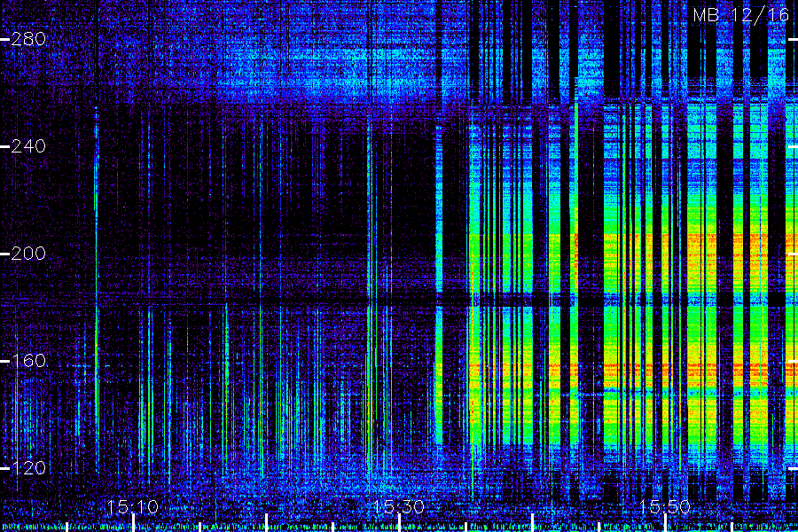Click the 200 frequency axis label
798x532 pixels.
(28, 254)
